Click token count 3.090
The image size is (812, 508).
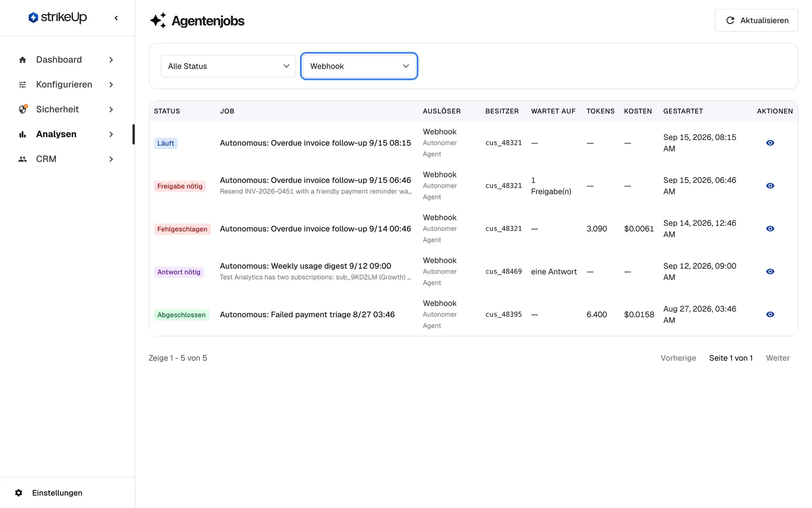(x=597, y=228)
